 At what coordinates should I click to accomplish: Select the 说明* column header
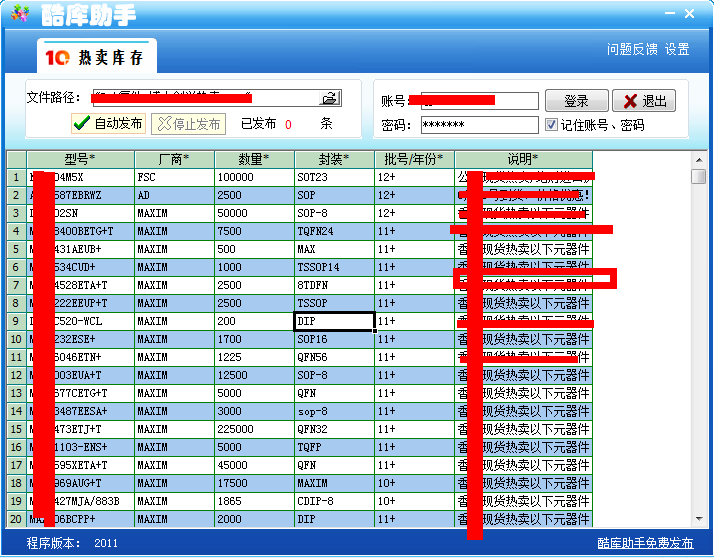click(x=523, y=159)
